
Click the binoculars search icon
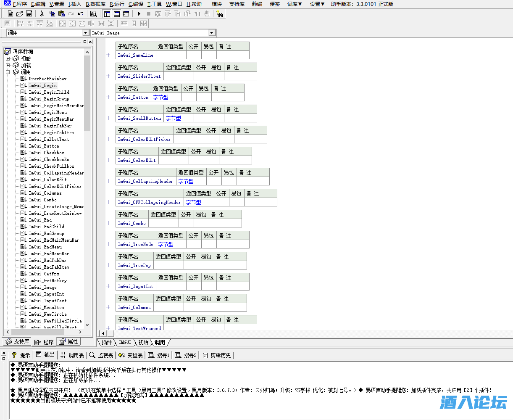(220, 14)
